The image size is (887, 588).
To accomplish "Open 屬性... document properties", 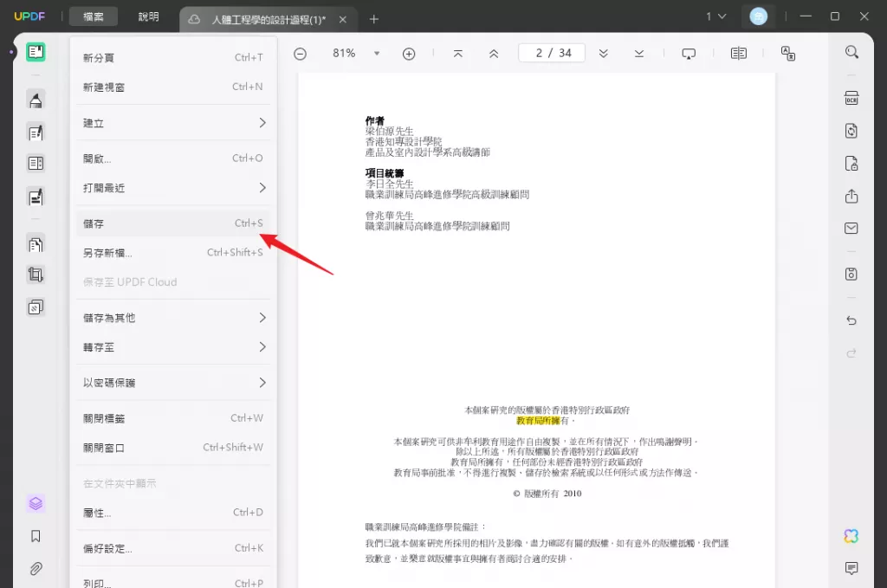I will (173, 513).
